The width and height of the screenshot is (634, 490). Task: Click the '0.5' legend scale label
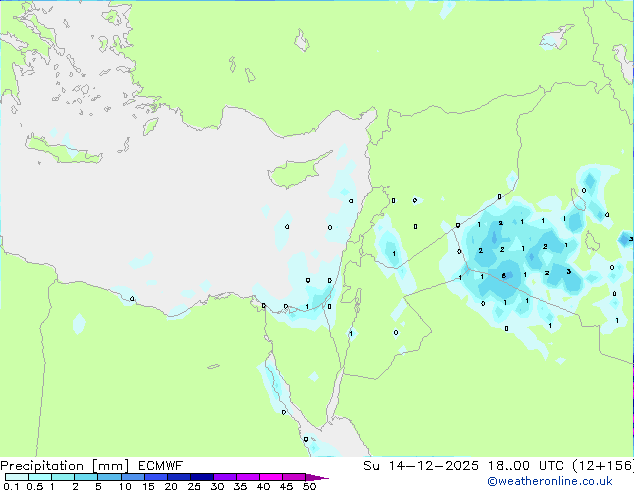(x=34, y=486)
